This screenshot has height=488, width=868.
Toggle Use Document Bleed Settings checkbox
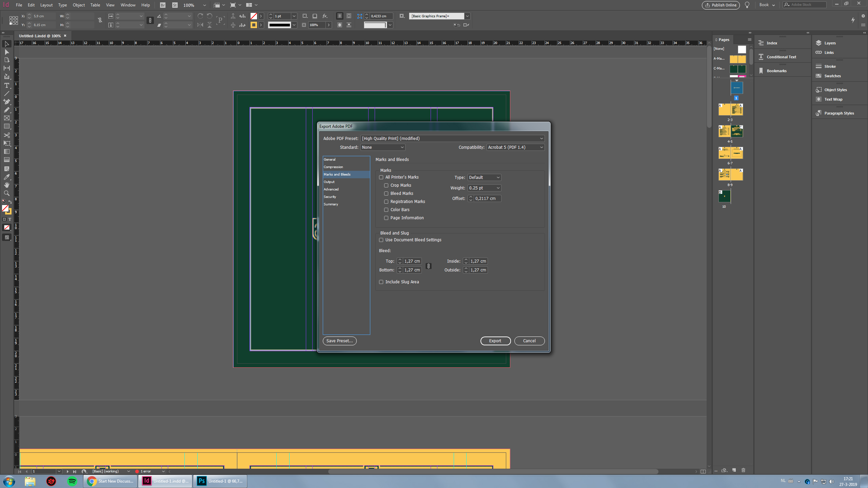coord(381,240)
